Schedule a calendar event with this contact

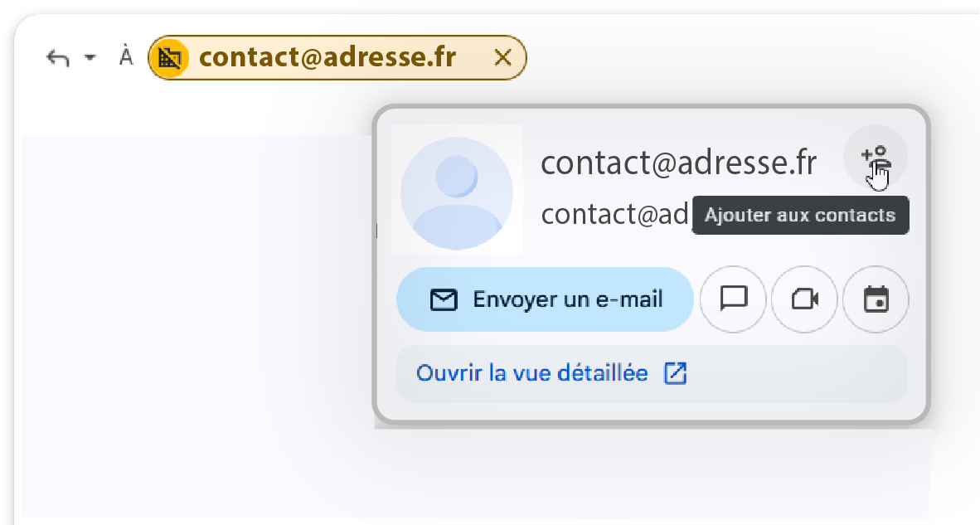[x=876, y=299]
